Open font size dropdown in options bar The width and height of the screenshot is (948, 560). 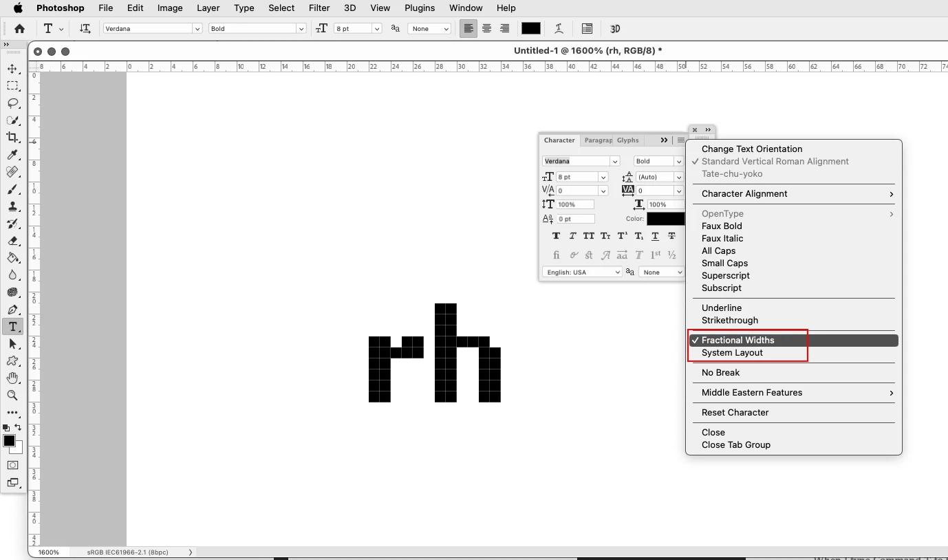tap(376, 29)
